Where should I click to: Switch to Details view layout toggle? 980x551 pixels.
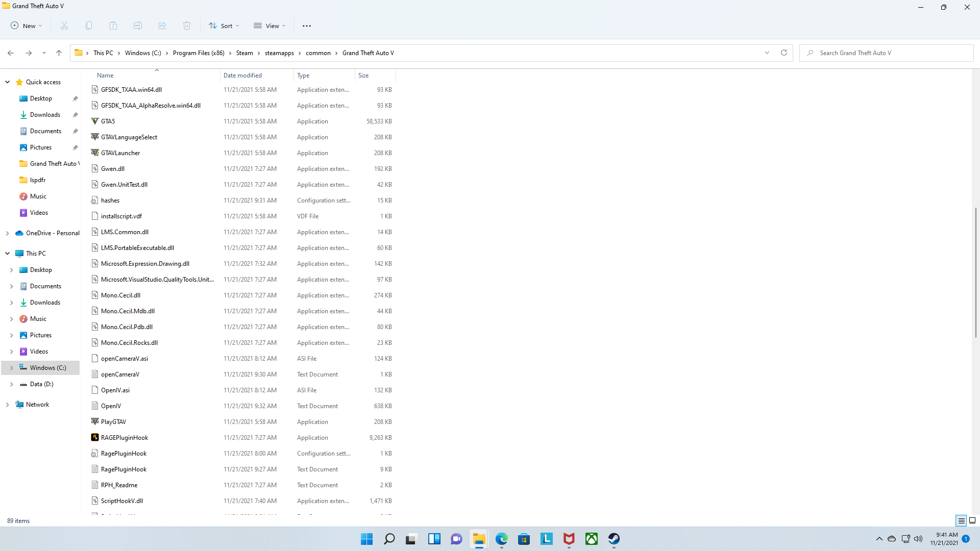pyautogui.click(x=961, y=520)
